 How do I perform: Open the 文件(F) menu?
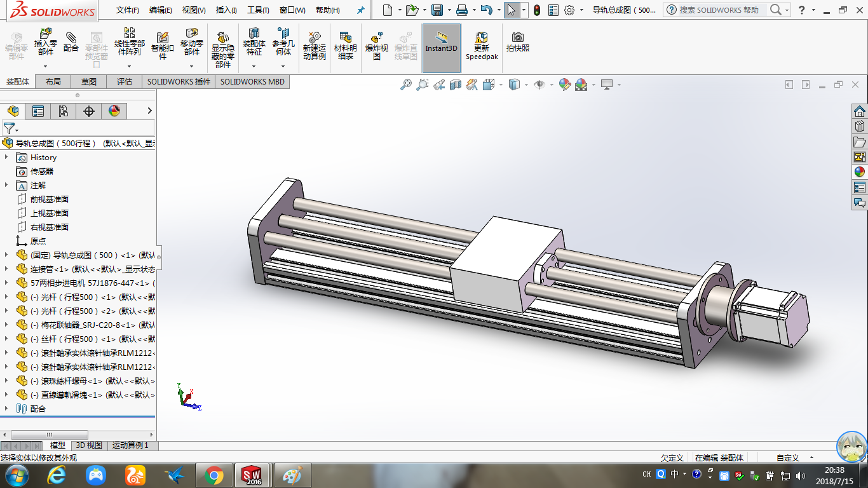(128, 10)
